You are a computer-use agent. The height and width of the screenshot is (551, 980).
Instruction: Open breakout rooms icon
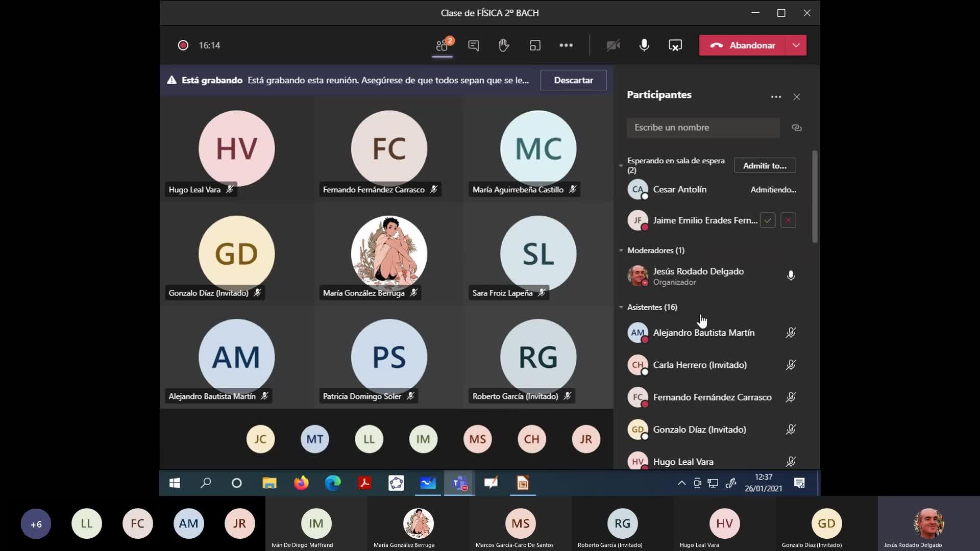[x=534, y=45]
